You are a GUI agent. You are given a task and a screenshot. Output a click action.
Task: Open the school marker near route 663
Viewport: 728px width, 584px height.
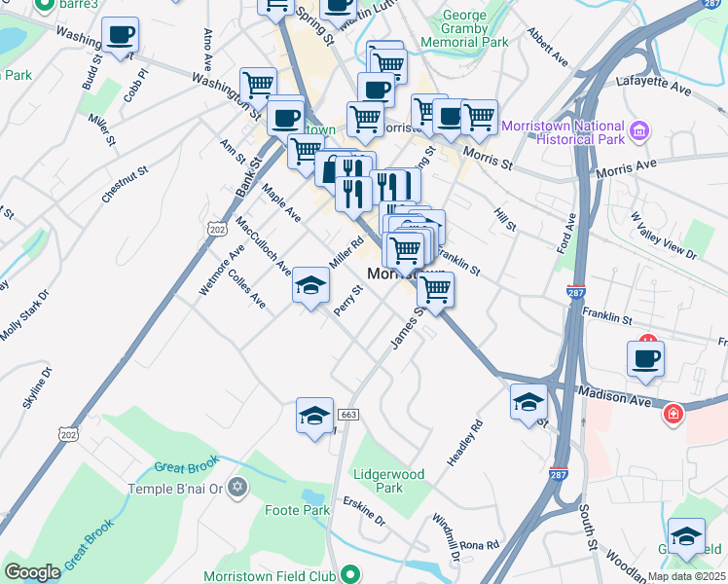314,418
